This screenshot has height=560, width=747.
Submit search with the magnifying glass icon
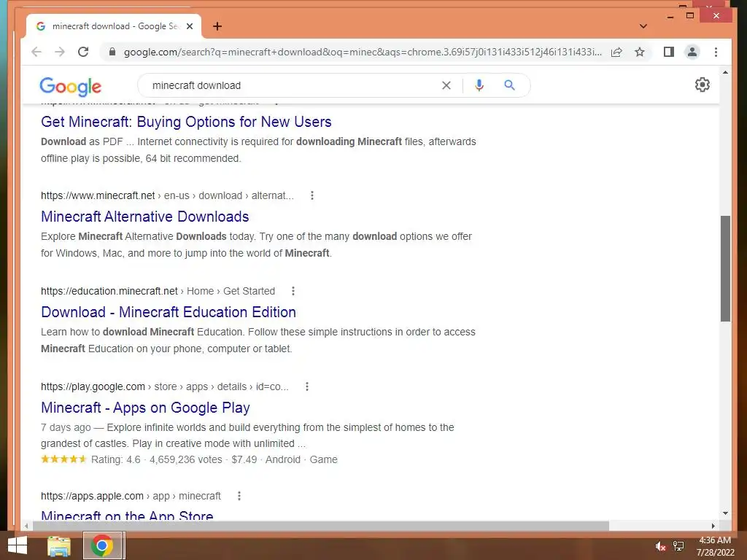point(510,85)
